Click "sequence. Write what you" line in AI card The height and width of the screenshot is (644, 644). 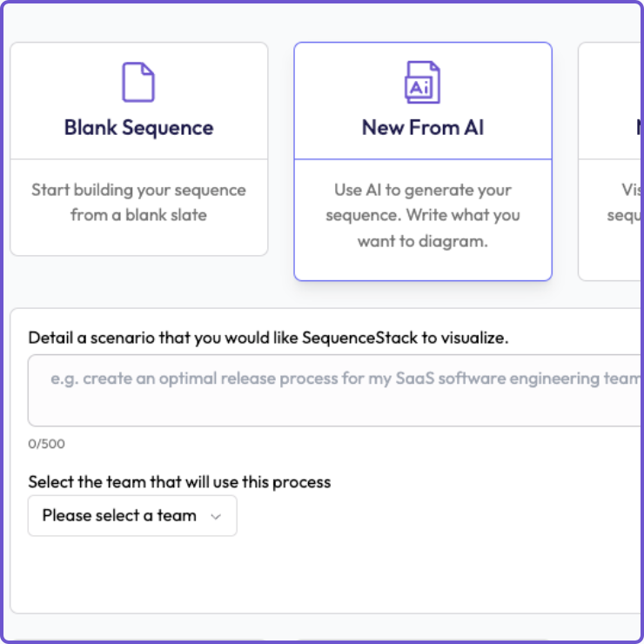click(423, 215)
